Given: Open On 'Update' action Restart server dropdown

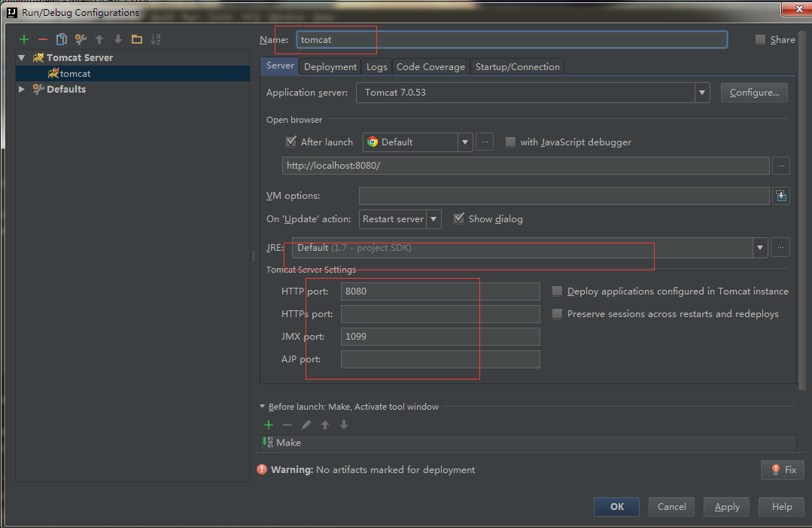Looking at the screenshot, I should coord(433,219).
